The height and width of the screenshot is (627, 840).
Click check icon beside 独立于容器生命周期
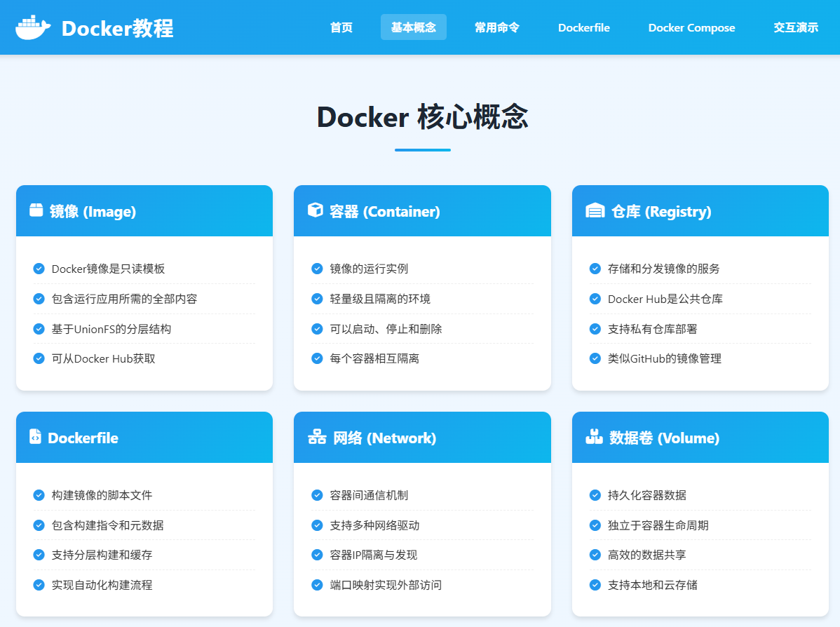(595, 525)
